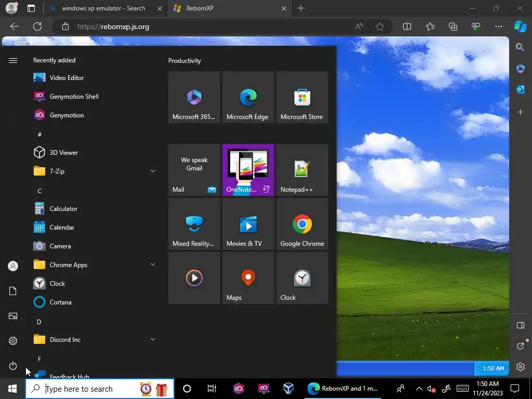Open Genymotion in Recently added list
Image resolution: width=532 pixels, height=399 pixels.
pos(94,115)
